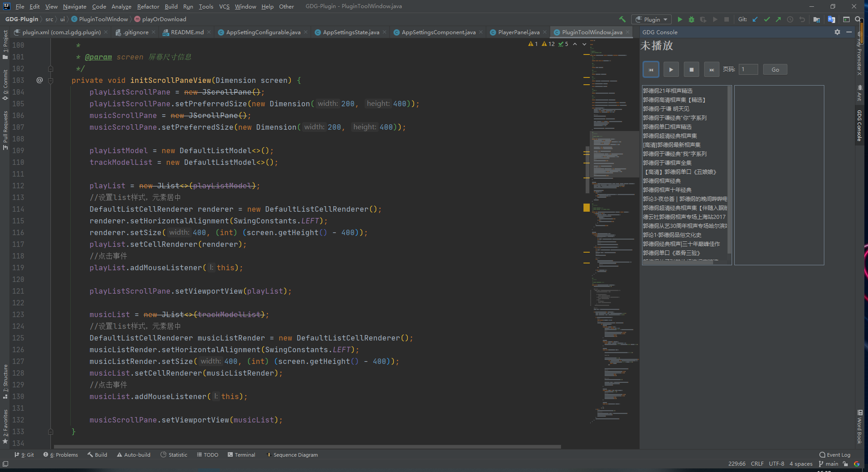This screenshot has height=472, width=868.
Task: Click the status bar tool windows quick-access icon
Action: coord(5,464)
